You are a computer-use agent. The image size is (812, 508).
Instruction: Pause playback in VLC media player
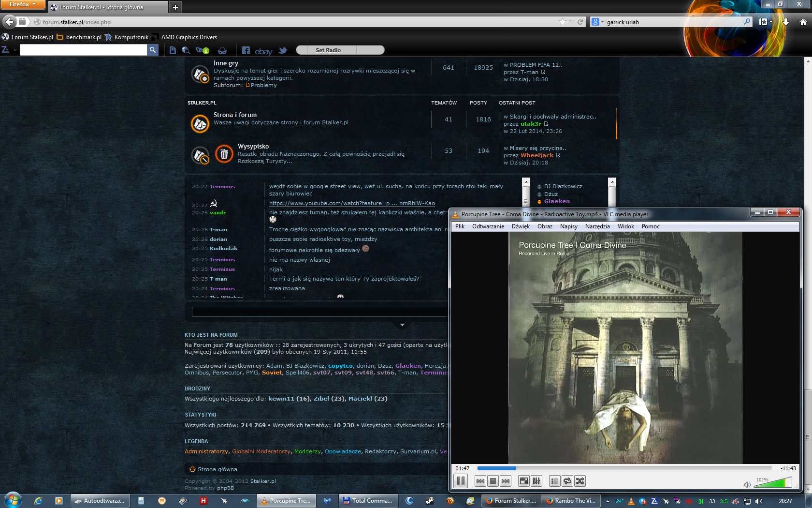pos(461,481)
